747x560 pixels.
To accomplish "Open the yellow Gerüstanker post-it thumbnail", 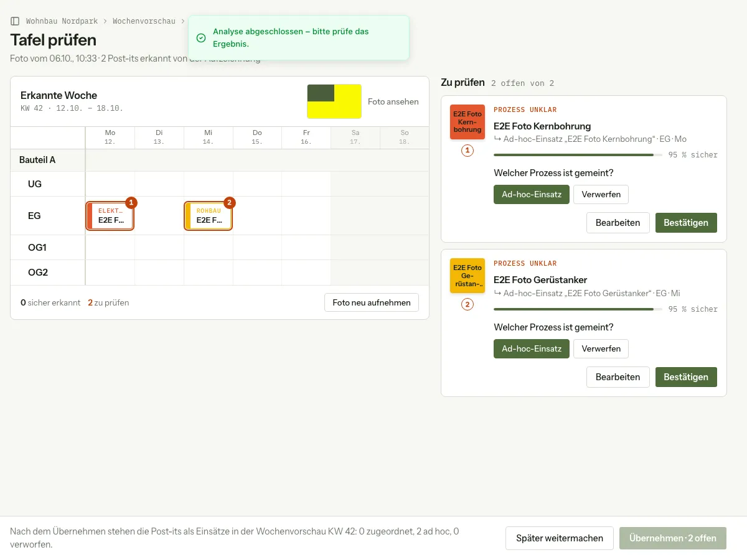I will [467, 276].
